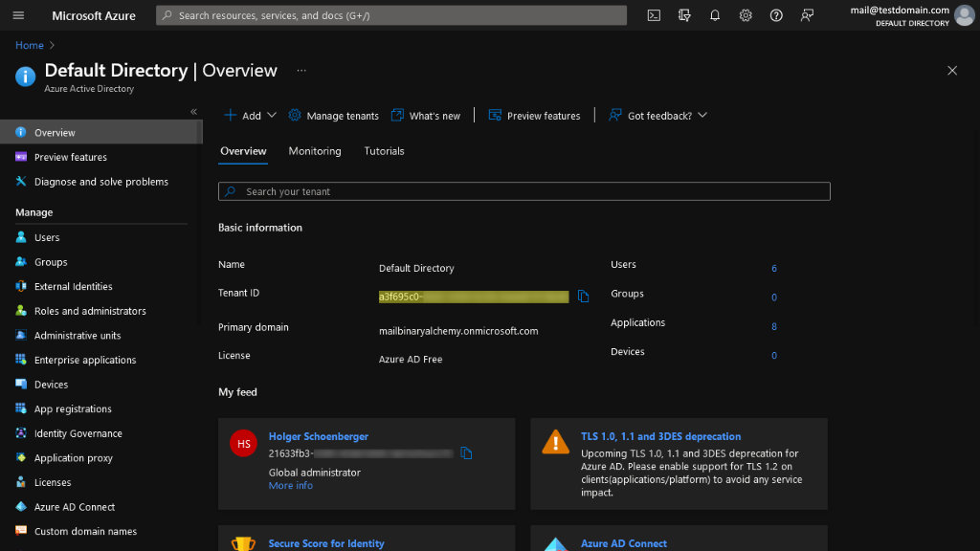980x551 pixels.
Task: Click the Global administrator role text
Action: click(x=314, y=473)
